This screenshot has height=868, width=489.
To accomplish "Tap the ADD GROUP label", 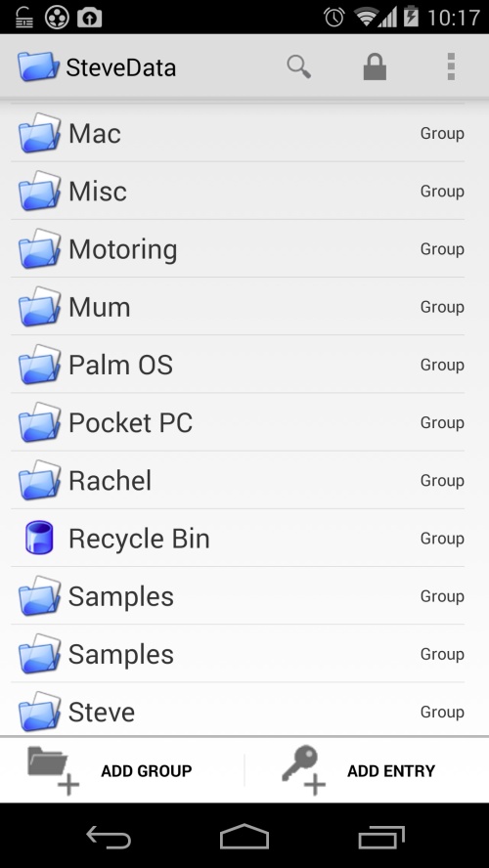I will point(146,770).
